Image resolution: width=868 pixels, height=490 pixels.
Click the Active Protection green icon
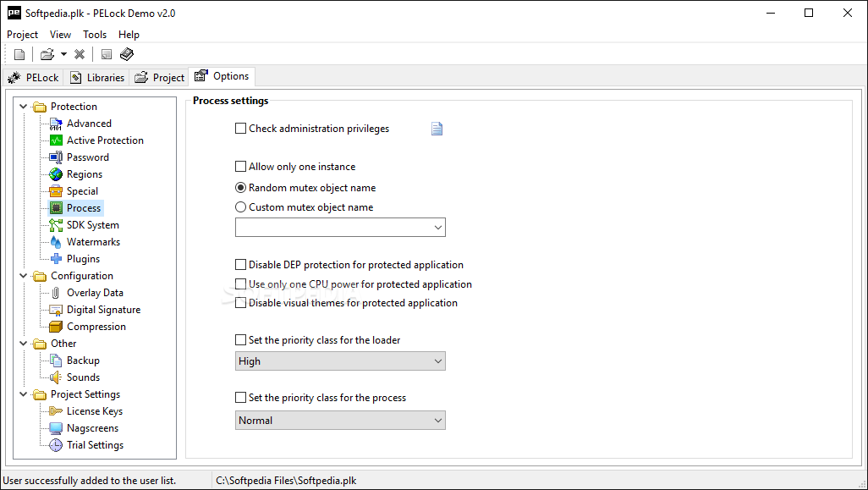[x=56, y=140]
